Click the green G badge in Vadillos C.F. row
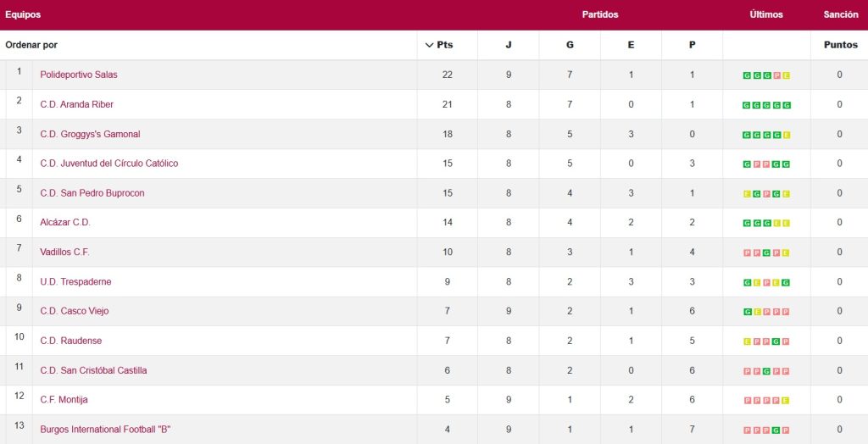This screenshot has height=444, width=868. click(x=766, y=253)
